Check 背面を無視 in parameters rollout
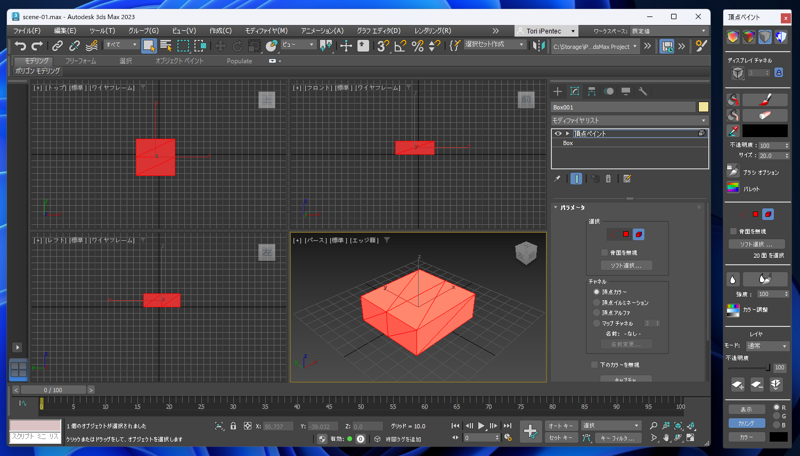Screen dimensions: 800x456 click(x=605, y=252)
